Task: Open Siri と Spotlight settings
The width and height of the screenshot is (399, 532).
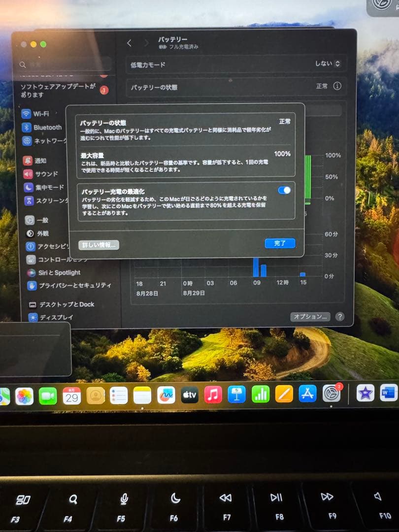Action: click(54, 272)
